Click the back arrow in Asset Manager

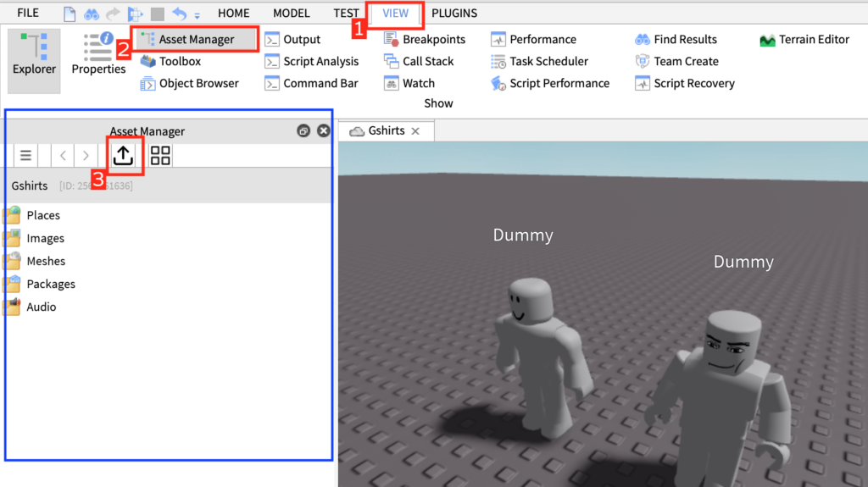63,156
